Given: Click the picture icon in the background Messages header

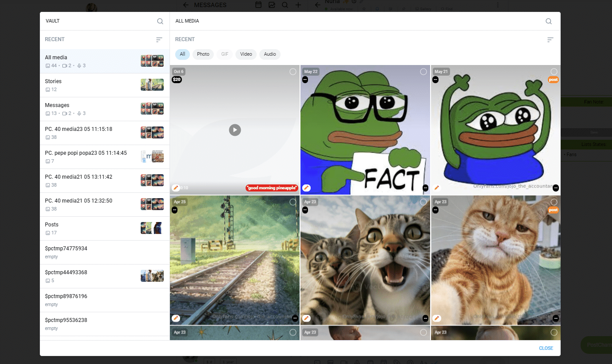Looking at the screenshot, I should tap(272, 5).
